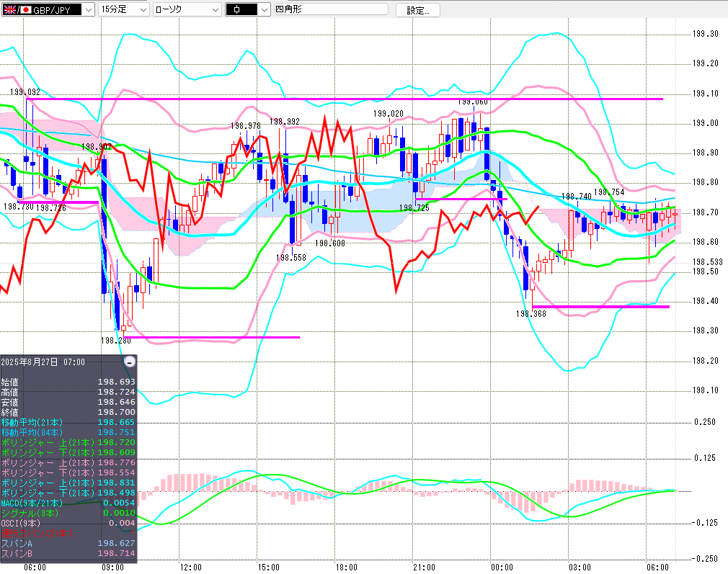Image resolution: width=728 pixels, height=574 pixels.
Task: Click the 設定... settings button
Action: pos(418,10)
